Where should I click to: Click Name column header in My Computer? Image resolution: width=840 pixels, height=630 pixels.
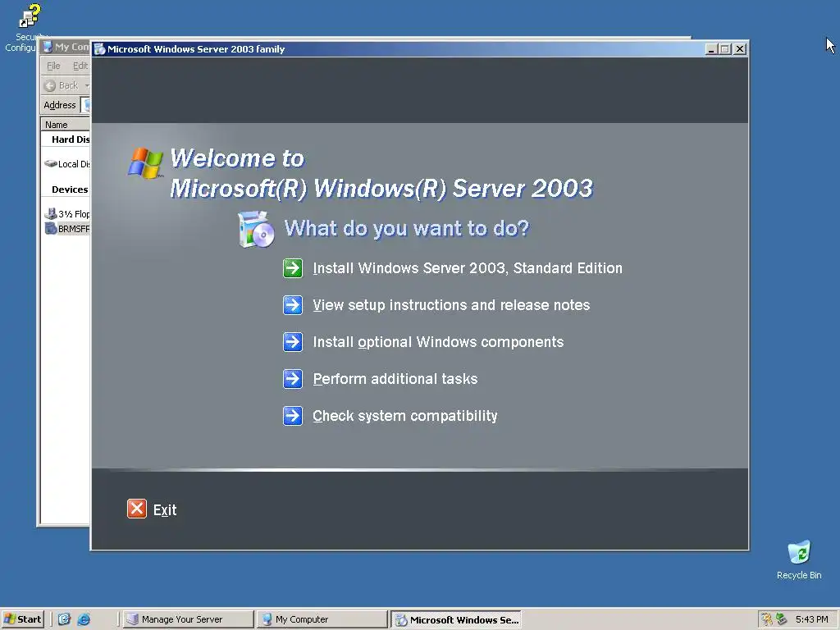click(x=66, y=125)
